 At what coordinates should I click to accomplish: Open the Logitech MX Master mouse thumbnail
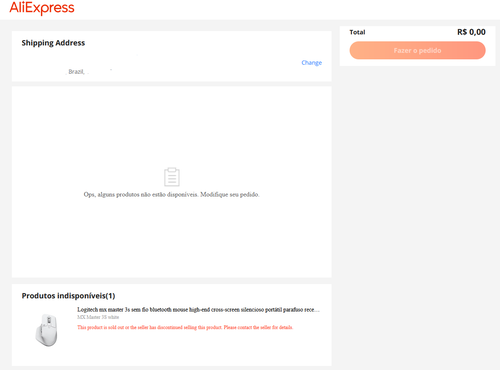pos(47,330)
